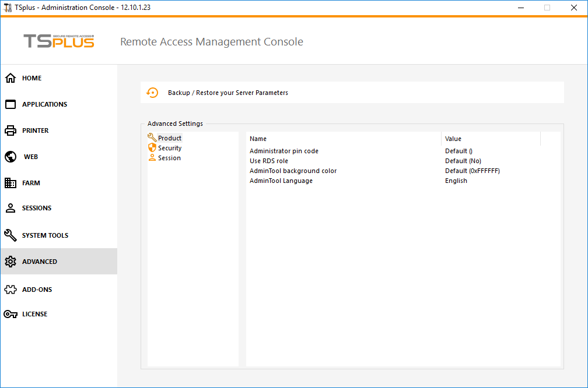Open the FARM section label
The height and width of the screenshot is (388, 588).
coord(31,183)
